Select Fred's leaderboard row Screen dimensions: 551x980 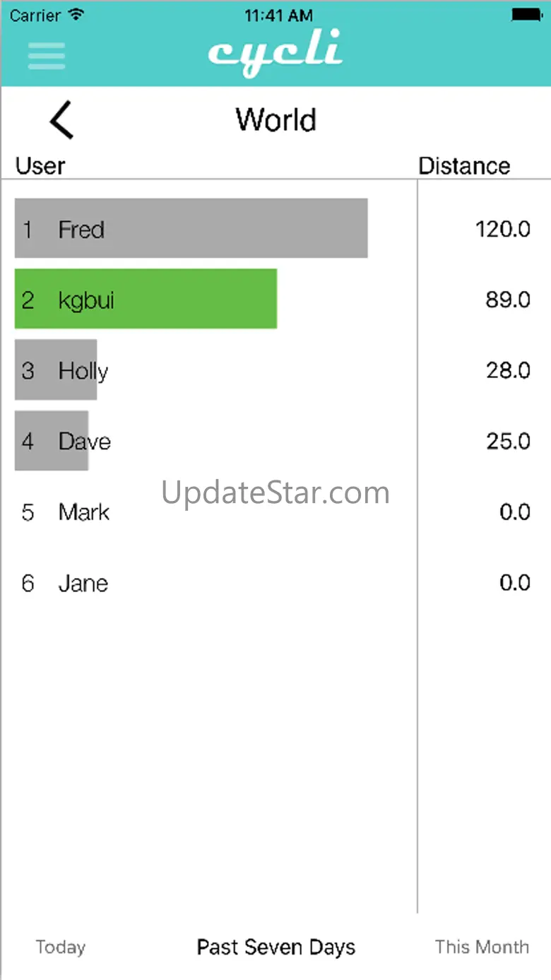[191, 228]
